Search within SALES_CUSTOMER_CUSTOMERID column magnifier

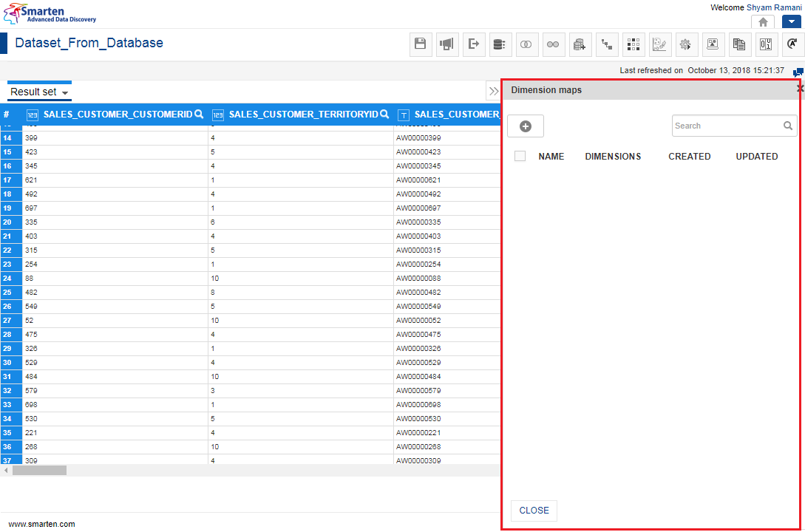pos(199,115)
